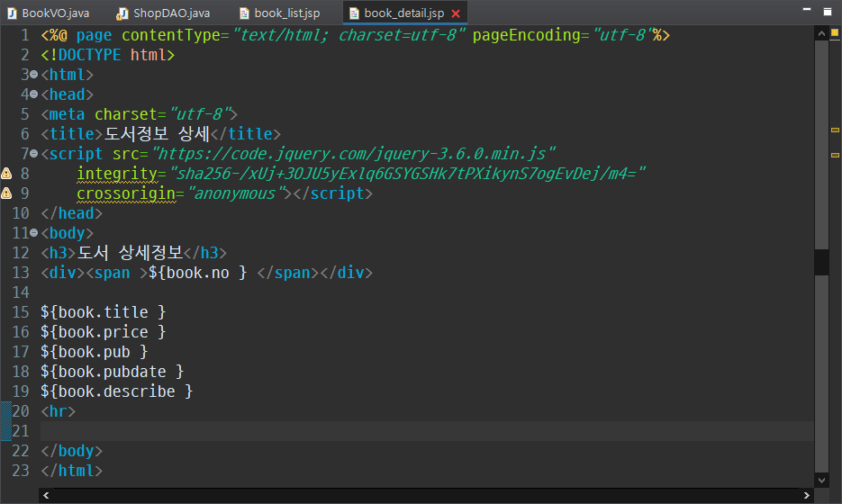Screen dimensions: 842x504
Task: Click the vertical scrollbar up arrow
Action: [x=821, y=33]
